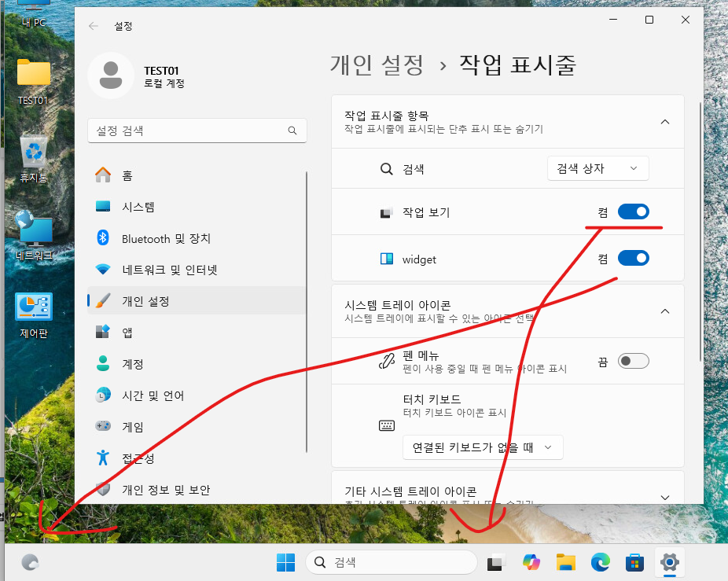Click the 로컬 계정 account text
This screenshot has width=728, height=581.
pos(164,83)
